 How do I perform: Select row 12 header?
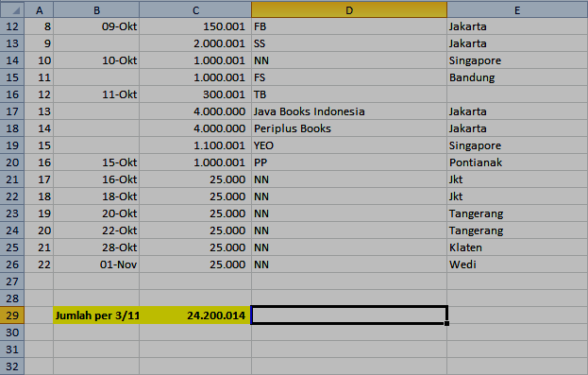(12, 26)
